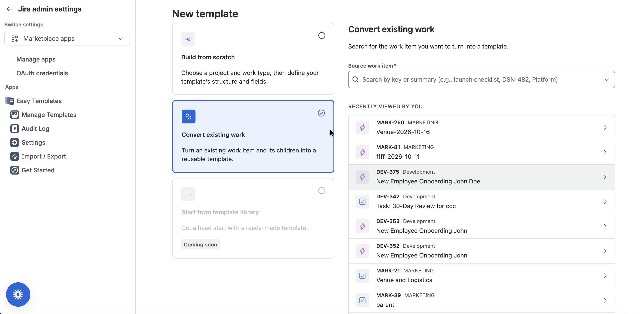This screenshot has height=314, width=644.
Task: Select the Convert existing work radio button
Action: (321, 113)
